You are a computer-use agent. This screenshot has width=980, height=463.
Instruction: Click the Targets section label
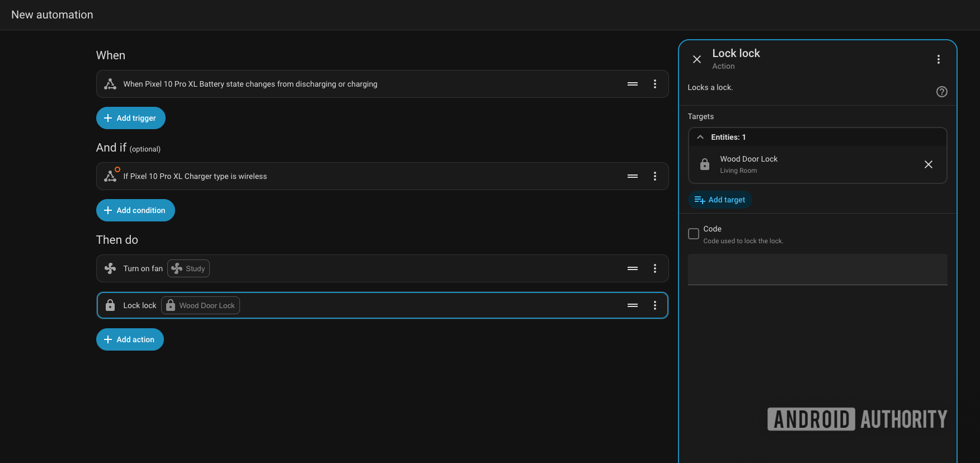pyautogui.click(x=701, y=116)
